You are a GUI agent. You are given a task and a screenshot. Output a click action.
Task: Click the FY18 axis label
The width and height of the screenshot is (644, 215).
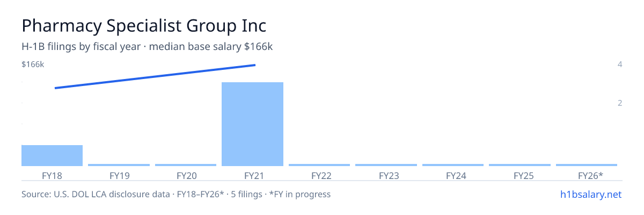(x=52, y=175)
